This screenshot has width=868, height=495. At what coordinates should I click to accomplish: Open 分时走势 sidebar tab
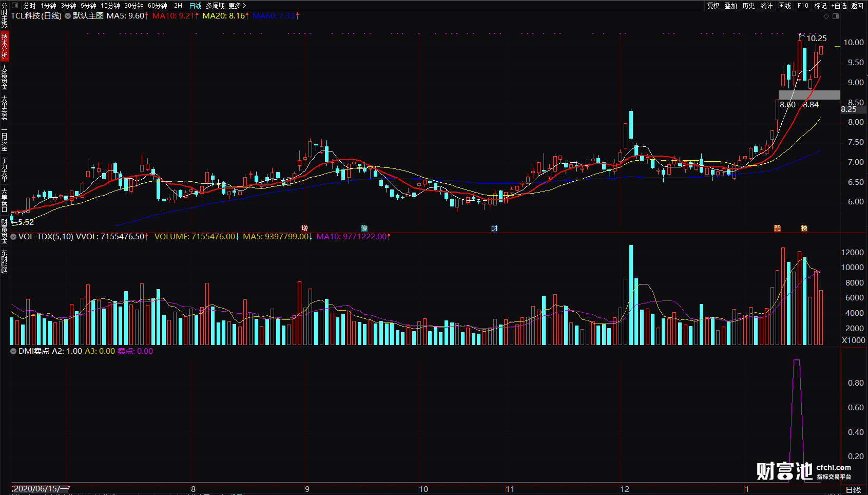(4, 15)
